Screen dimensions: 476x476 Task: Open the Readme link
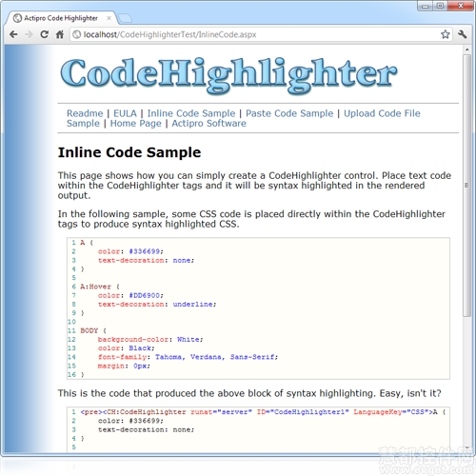pos(85,113)
